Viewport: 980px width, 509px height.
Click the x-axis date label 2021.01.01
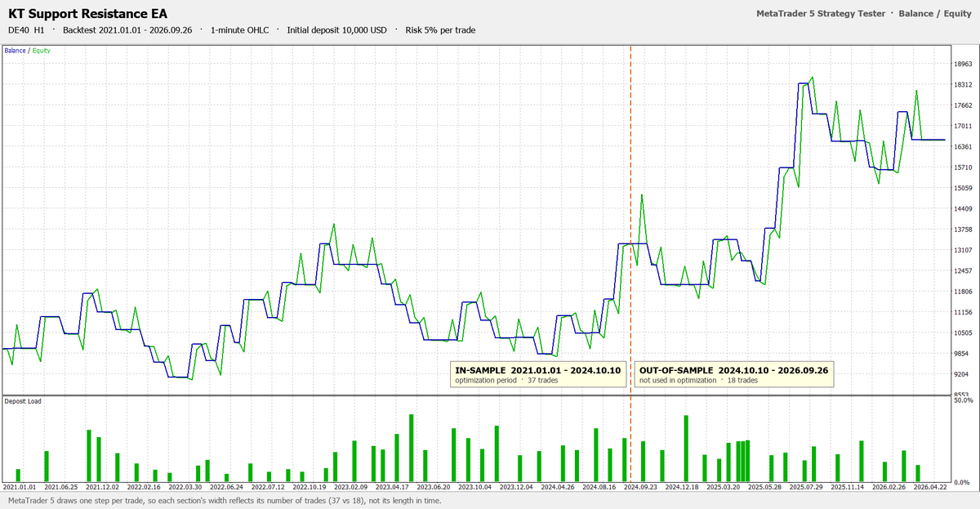pyautogui.click(x=20, y=487)
